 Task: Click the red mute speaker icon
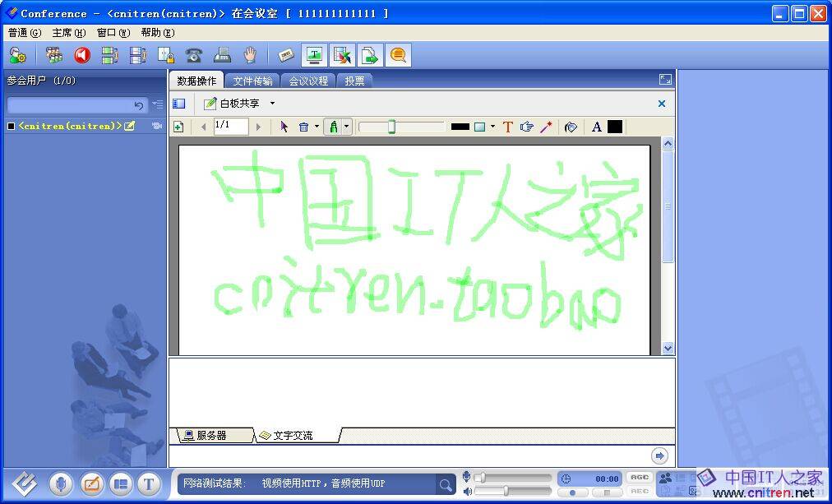(81, 55)
